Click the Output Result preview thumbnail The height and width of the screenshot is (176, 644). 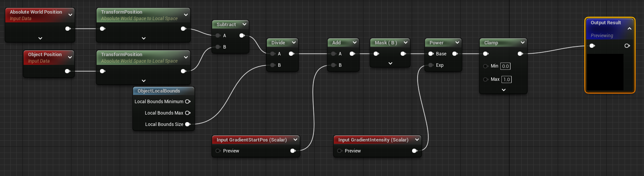click(605, 72)
